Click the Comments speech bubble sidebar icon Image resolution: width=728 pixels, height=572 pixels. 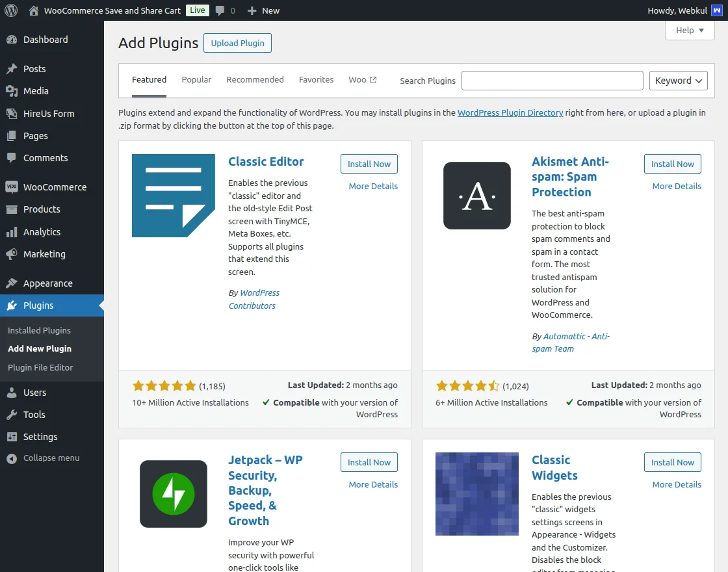[12, 158]
